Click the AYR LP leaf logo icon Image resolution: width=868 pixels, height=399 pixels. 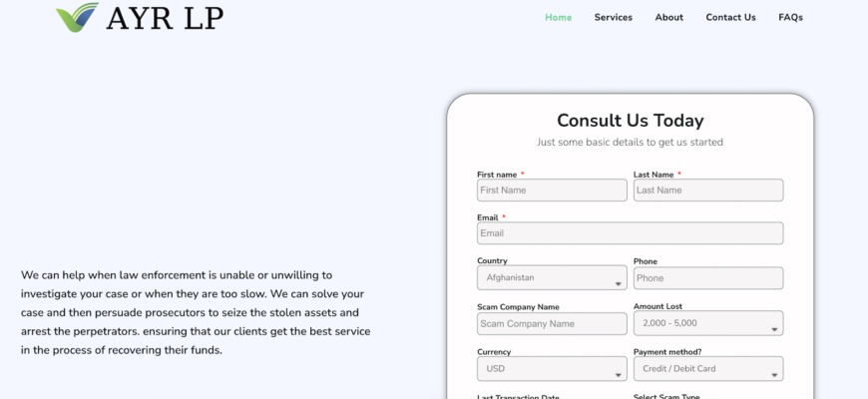77,17
